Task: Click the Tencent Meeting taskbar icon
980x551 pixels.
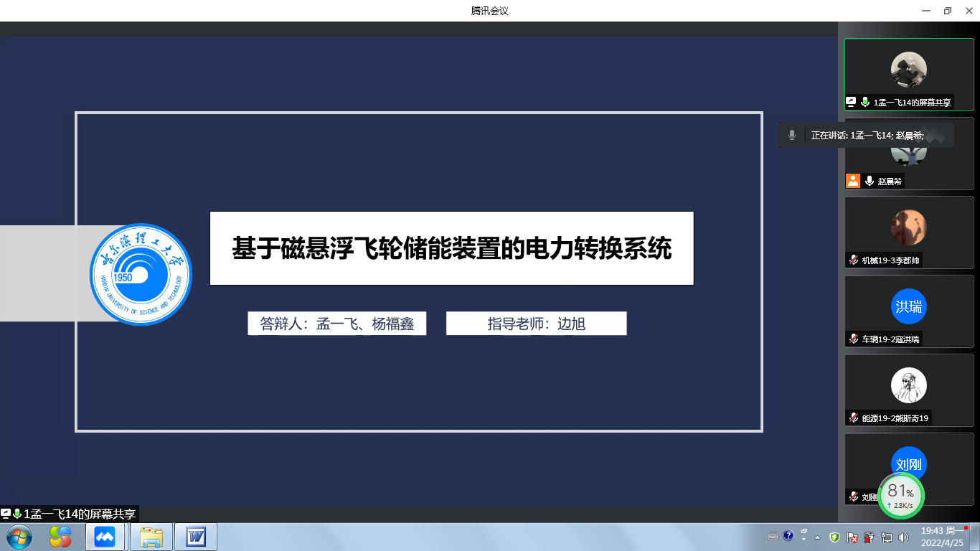Action: (x=105, y=537)
